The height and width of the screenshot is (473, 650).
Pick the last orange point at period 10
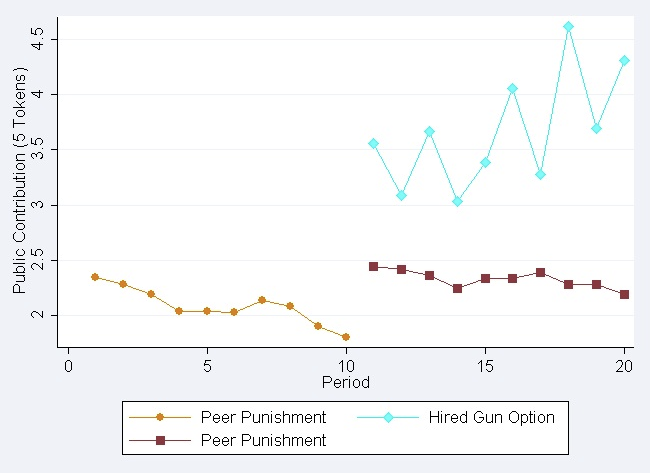(x=345, y=337)
